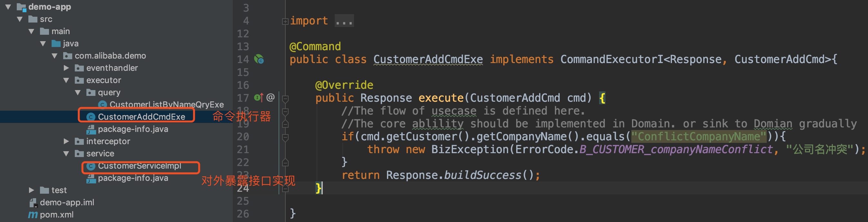Expand the test folder
This screenshot has height=222, width=868.
31,190
